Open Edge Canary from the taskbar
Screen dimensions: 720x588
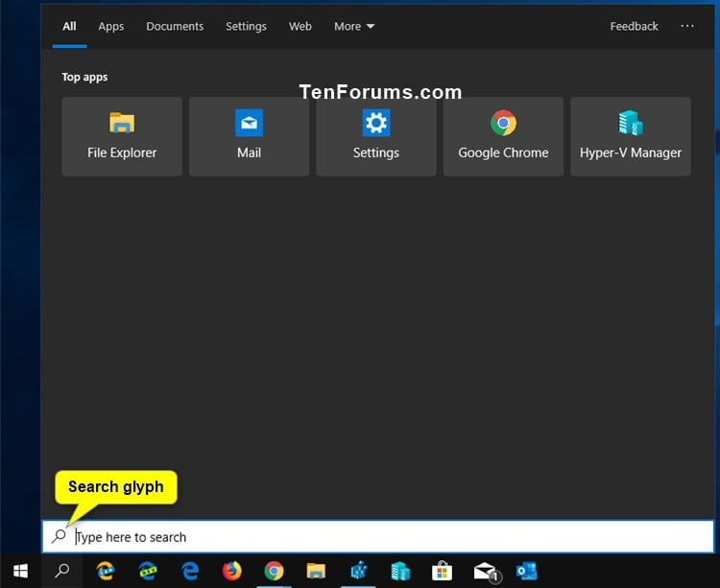pos(106,571)
